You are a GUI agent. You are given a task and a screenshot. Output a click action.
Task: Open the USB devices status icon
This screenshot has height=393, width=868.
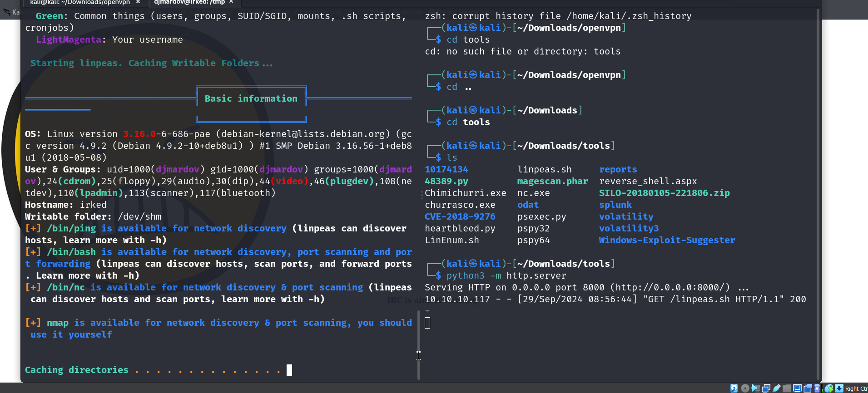[777, 388]
